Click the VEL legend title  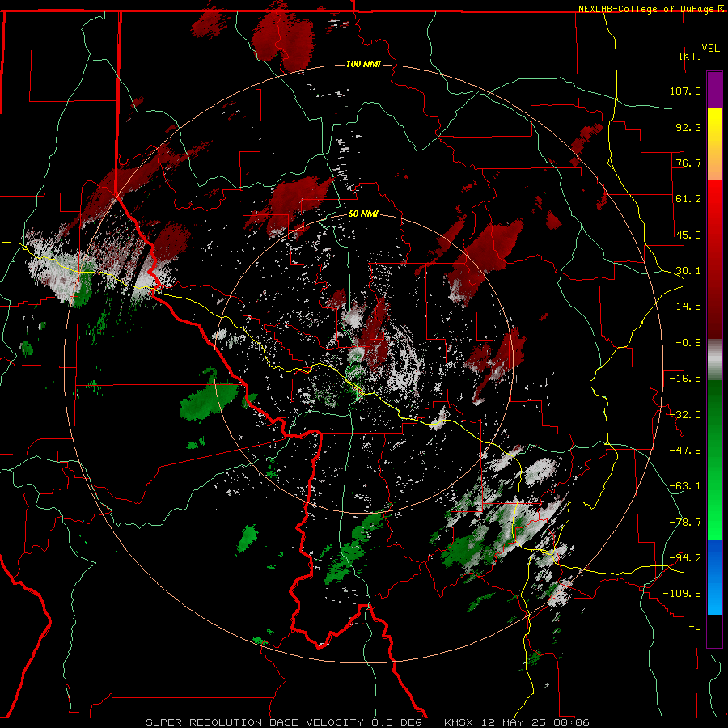tap(710, 49)
